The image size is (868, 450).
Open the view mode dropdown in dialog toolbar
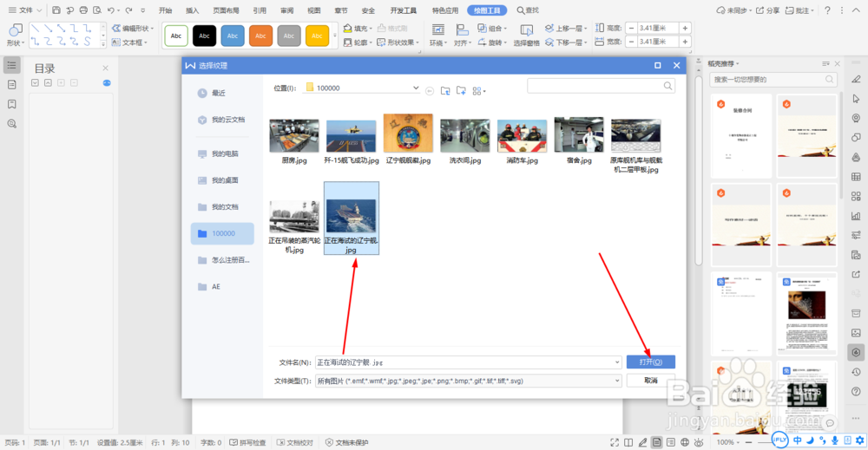(x=479, y=91)
